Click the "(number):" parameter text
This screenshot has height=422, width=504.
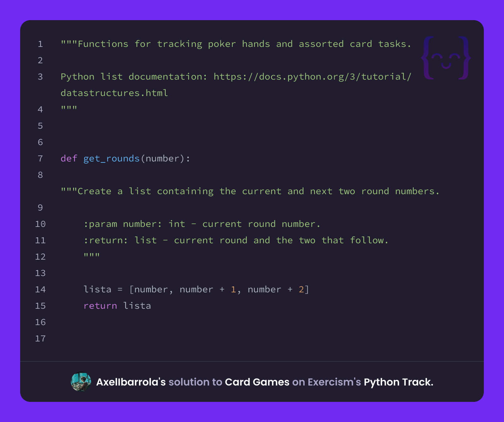(165, 159)
